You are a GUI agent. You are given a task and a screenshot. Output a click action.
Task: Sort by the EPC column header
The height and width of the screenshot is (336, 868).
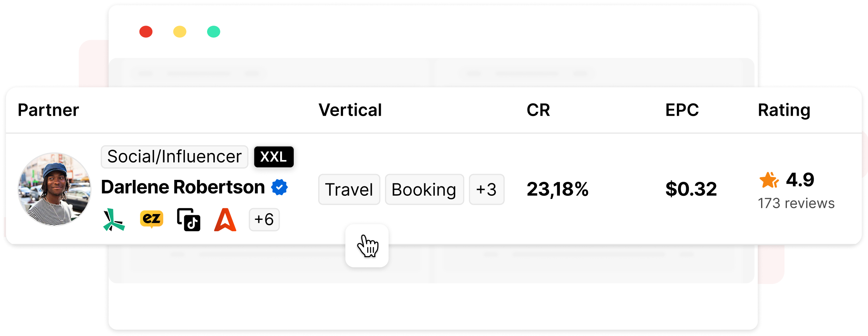click(682, 110)
